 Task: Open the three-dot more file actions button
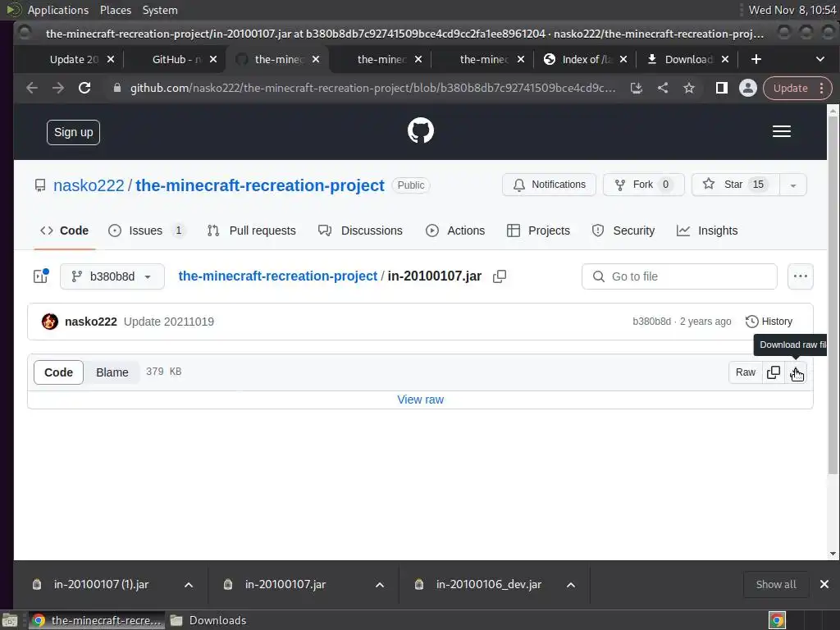[801, 276]
